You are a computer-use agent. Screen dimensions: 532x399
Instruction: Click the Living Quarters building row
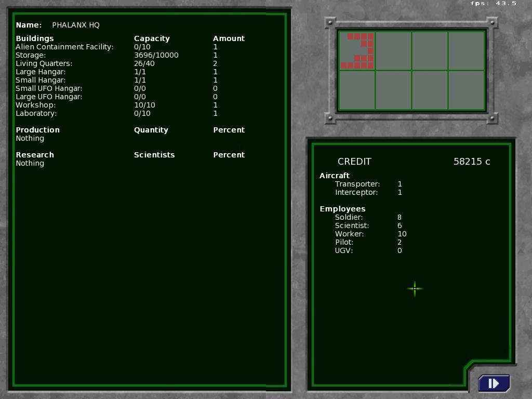[x=44, y=63]
